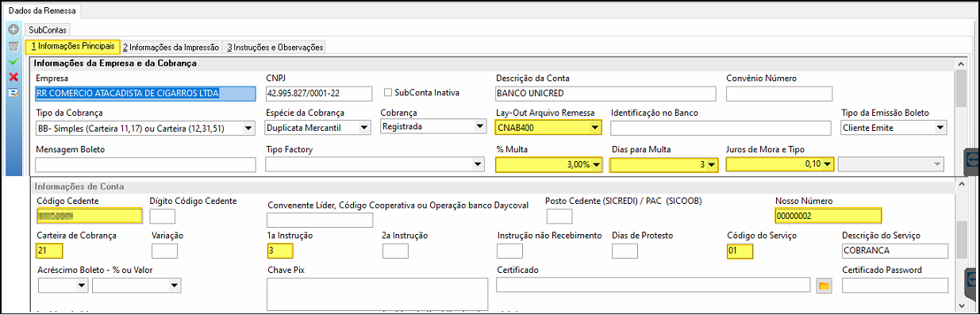This screenshot has height=315, width=980.
Task: Click the Empresa name field
Action: click(x=146, y=94)
